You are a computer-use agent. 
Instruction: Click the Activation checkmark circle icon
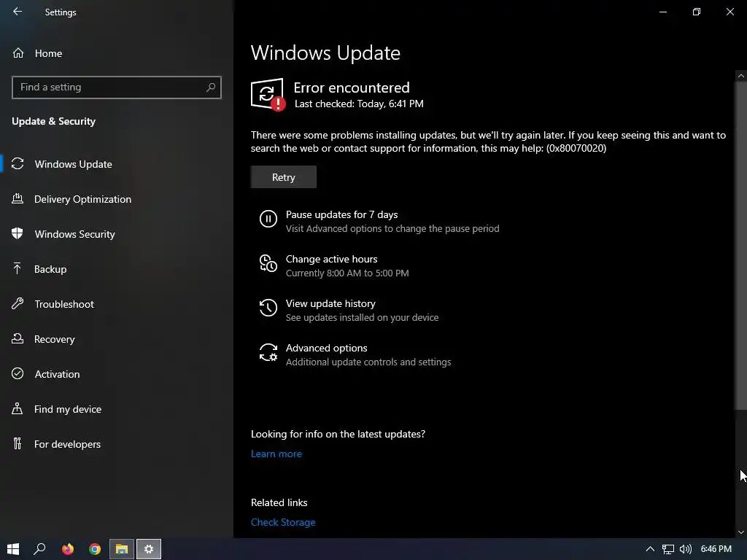[x=18, y=373]
